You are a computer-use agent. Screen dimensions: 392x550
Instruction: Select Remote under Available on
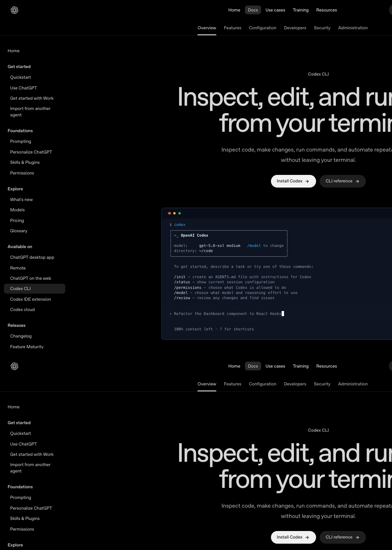point(18,268)
